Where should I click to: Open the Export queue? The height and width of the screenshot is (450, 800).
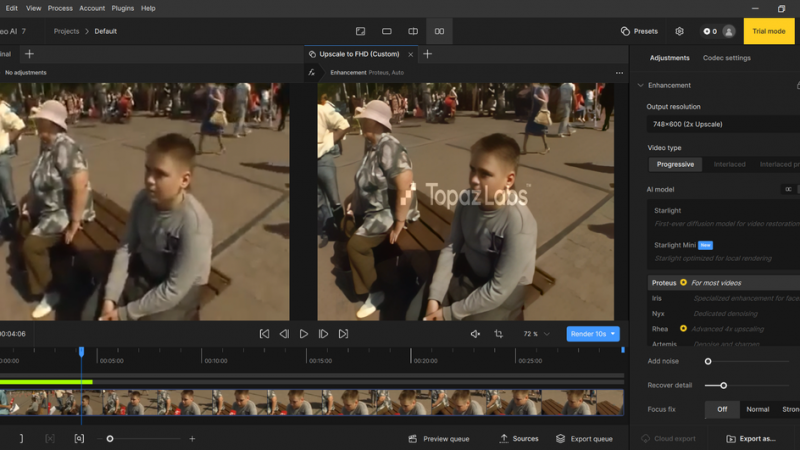584,438
